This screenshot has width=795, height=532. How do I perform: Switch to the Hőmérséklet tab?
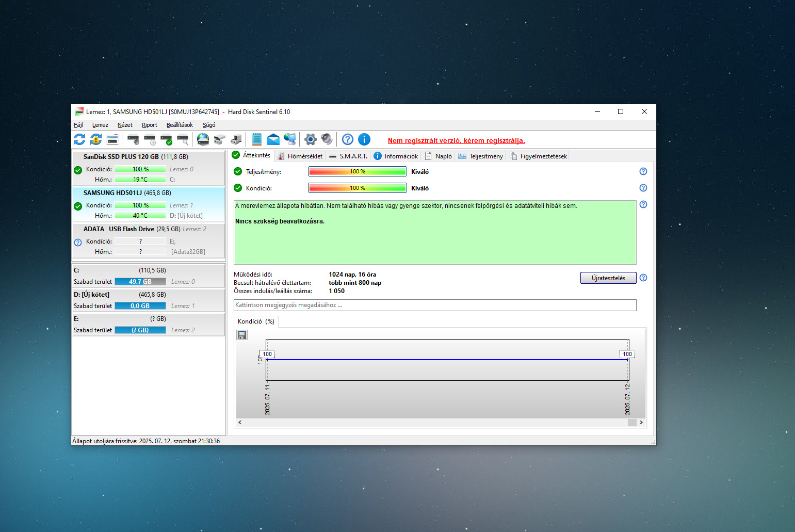click(300, 156)
